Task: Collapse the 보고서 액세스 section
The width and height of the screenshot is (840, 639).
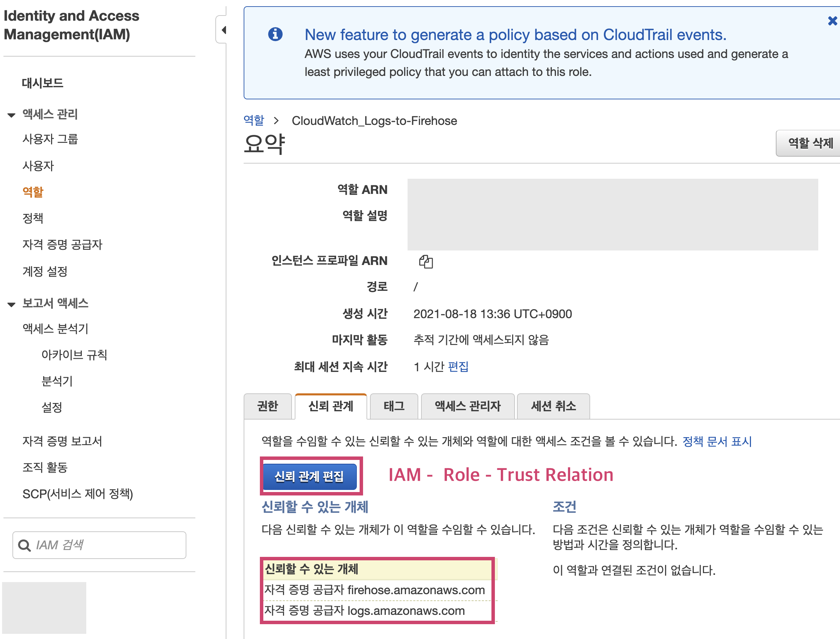Action: click(11, 304)
